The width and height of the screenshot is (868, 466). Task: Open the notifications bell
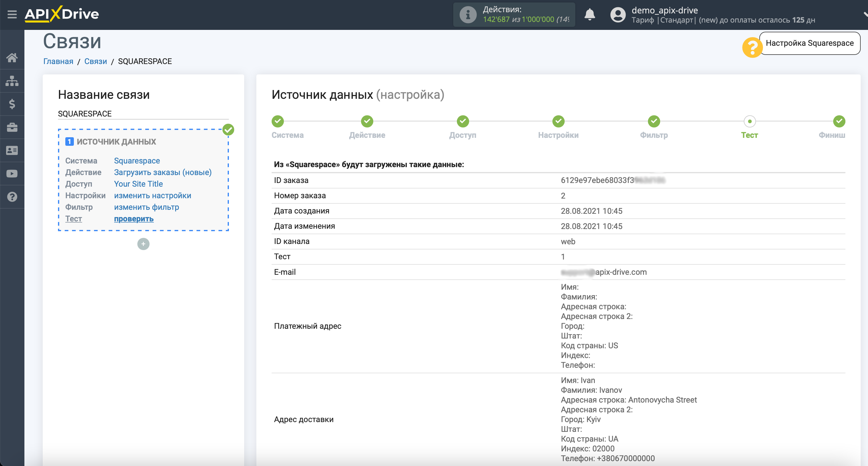click(589, 14)
